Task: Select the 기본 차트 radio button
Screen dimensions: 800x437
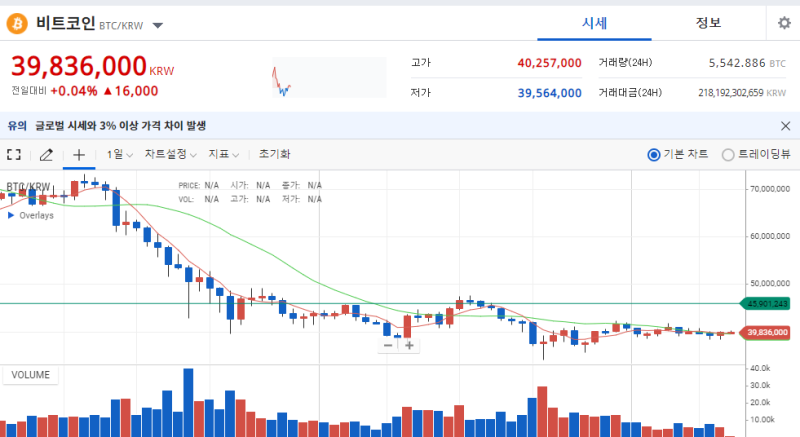Action: [654, 155]
